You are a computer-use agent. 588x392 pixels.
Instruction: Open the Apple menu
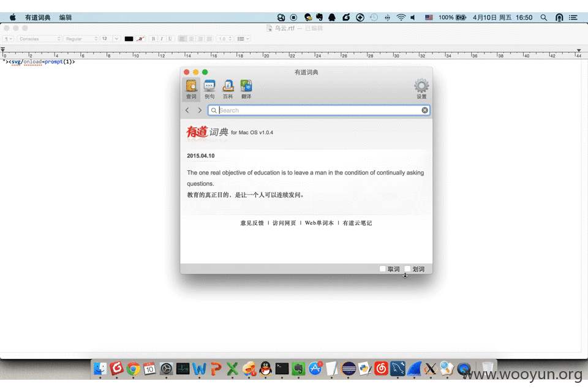pyautogui.click(x=13, y=17)
